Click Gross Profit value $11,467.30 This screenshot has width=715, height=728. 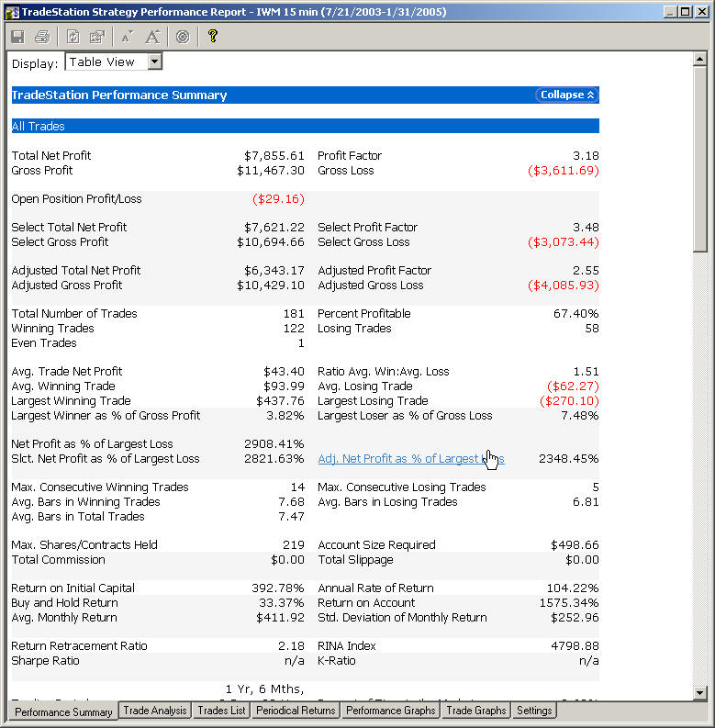271,171
